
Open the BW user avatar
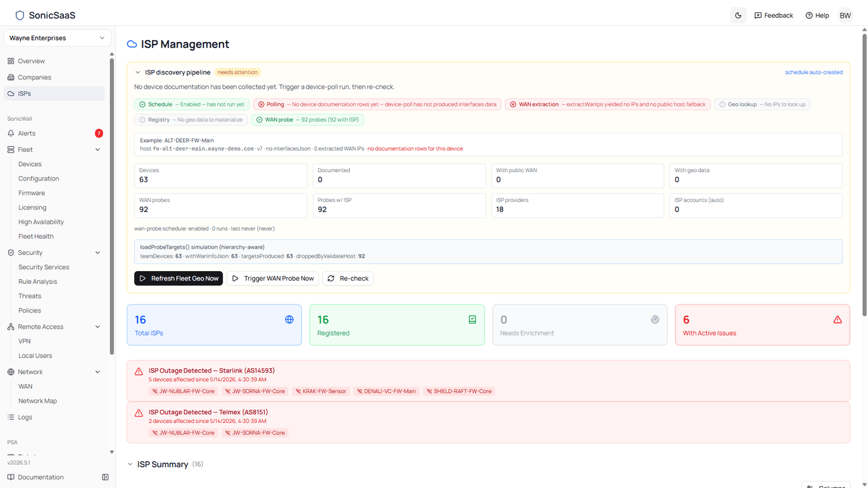(x=845, y=16)
